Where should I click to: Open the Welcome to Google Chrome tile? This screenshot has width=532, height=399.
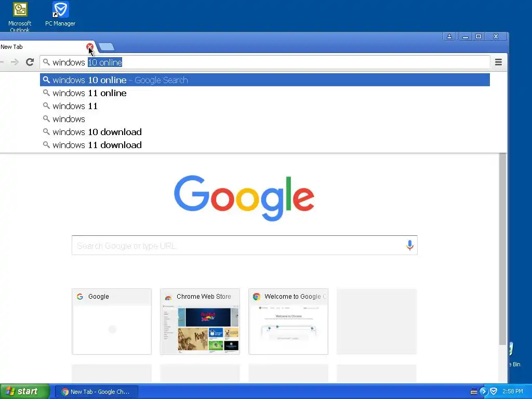[288, 321]
